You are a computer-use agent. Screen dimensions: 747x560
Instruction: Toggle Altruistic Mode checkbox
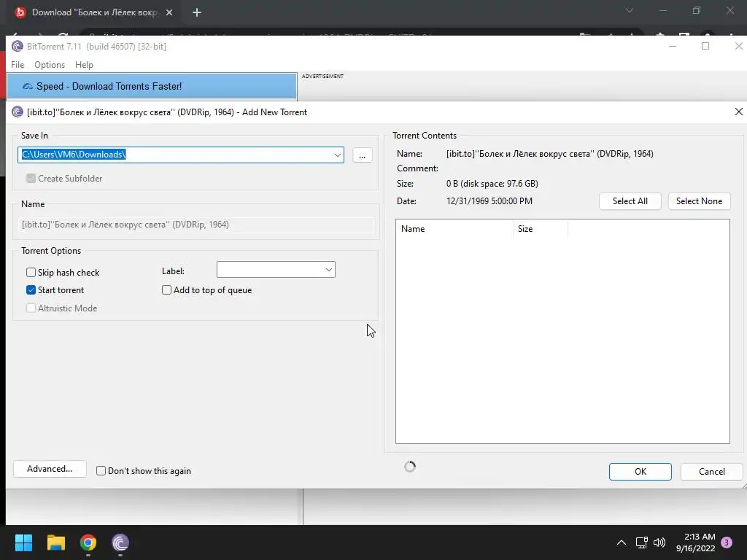point(31,308)
